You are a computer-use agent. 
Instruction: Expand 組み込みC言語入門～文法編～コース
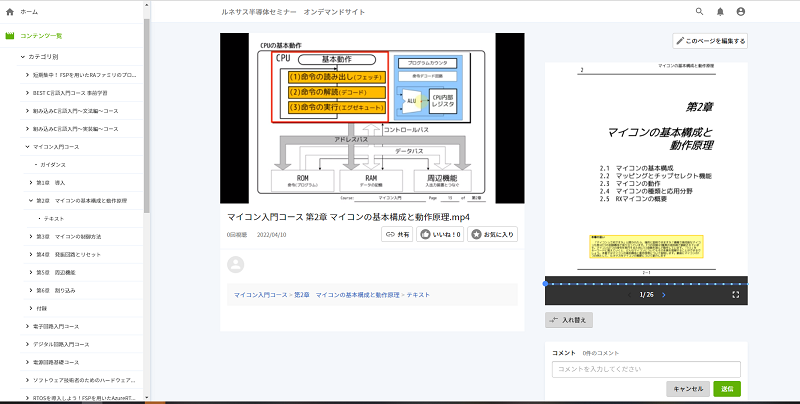(27, 111)
